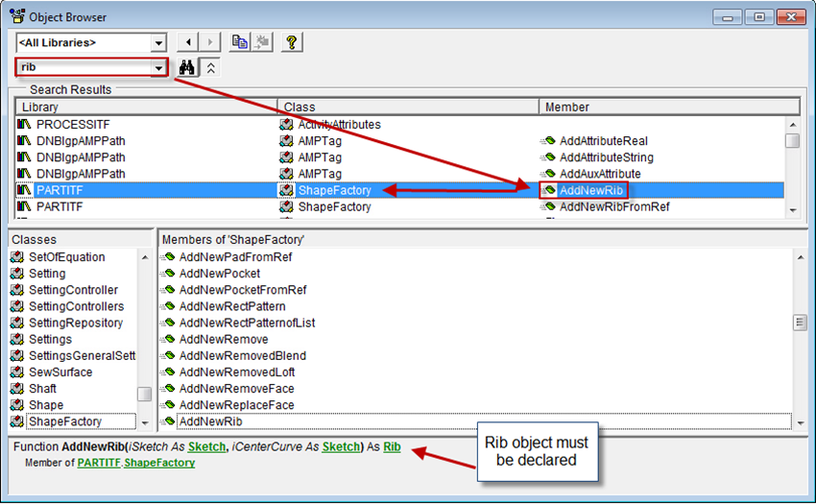Select the PROCESSITF library result row

(x=73, y=125)
